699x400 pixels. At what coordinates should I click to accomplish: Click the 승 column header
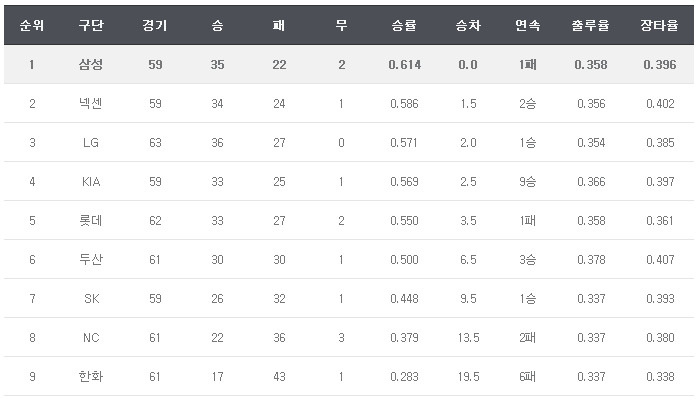click(218, 25)
